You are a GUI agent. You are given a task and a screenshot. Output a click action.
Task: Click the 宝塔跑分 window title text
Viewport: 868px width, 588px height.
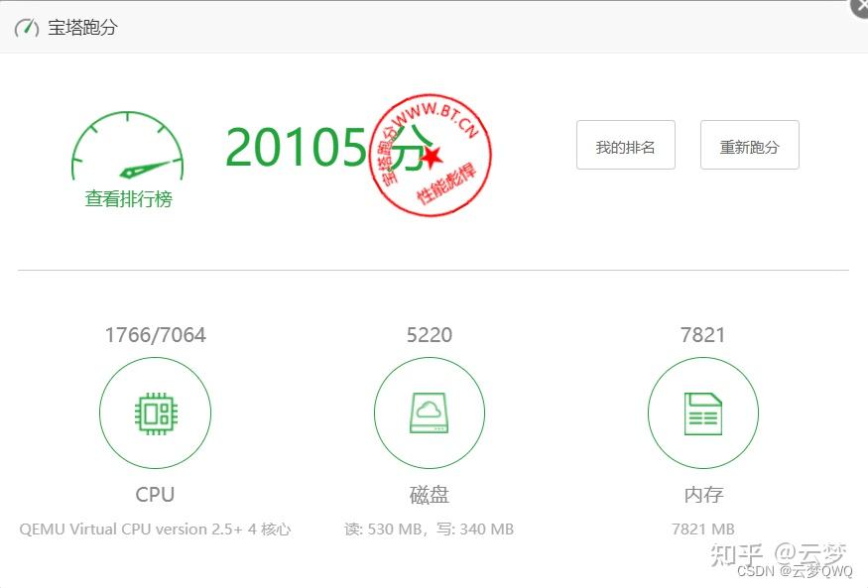[x=82, y=27]
